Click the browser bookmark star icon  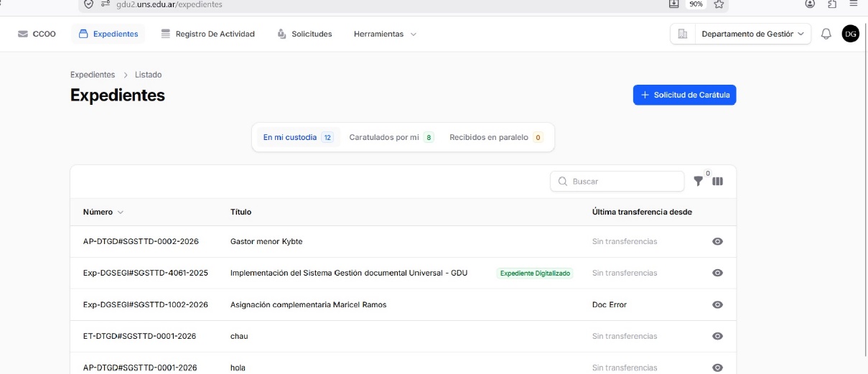point(719,4)
